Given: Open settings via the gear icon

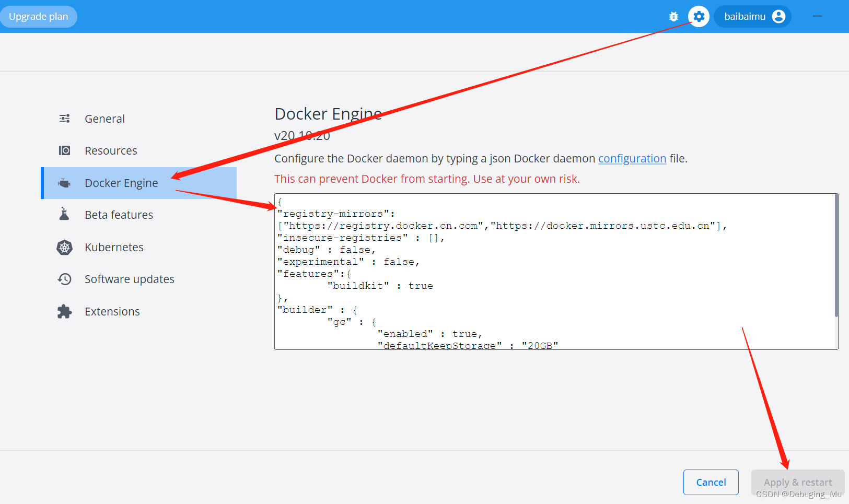Looking at the screenshot, I should [699, 17].
